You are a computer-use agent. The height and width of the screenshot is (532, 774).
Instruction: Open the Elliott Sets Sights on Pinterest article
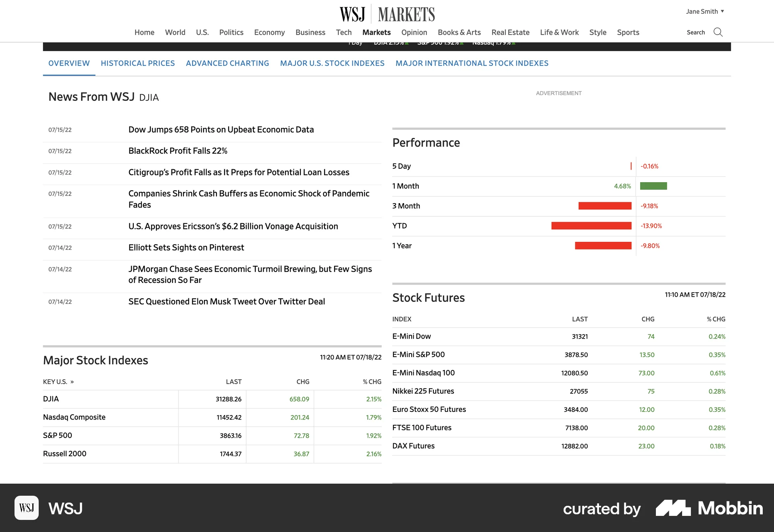[x=186, y=247]
